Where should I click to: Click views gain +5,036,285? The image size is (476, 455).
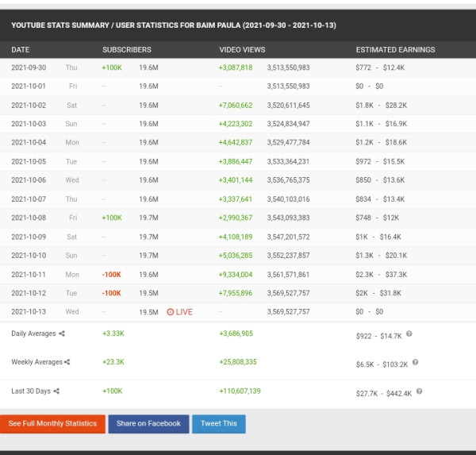click(x=236, y=256)
